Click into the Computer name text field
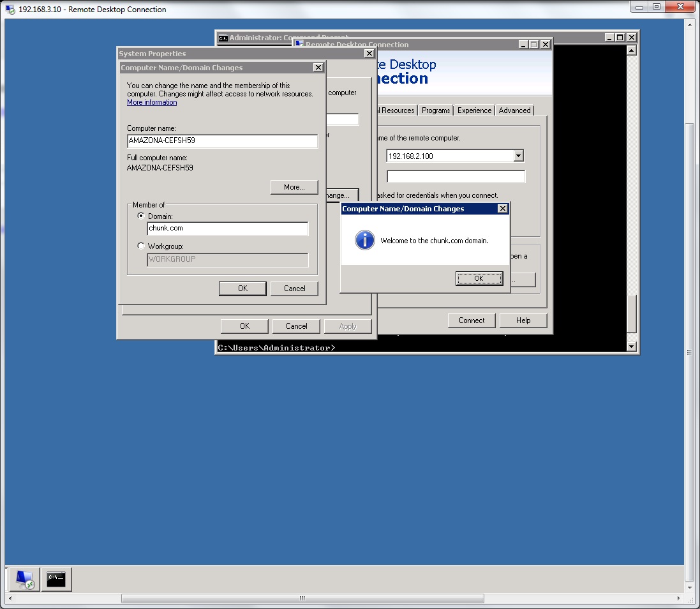Image resolution: width=700 pixels, height=609 pixels. (x=222, y=140)
